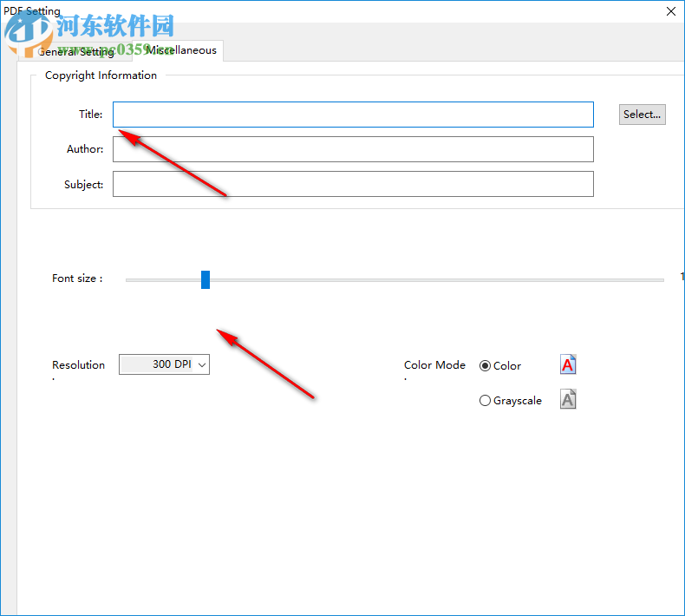Click the Font size slider handle
This screenshot has width=685, height=616.
[x=205, y=279]
